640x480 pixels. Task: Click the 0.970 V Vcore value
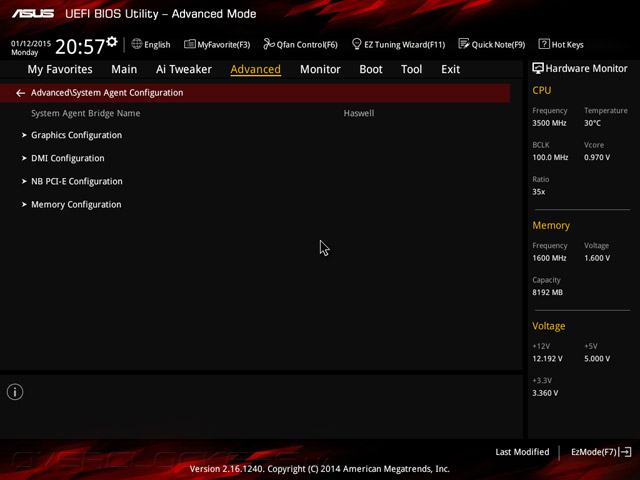click(x=597, y=157)
